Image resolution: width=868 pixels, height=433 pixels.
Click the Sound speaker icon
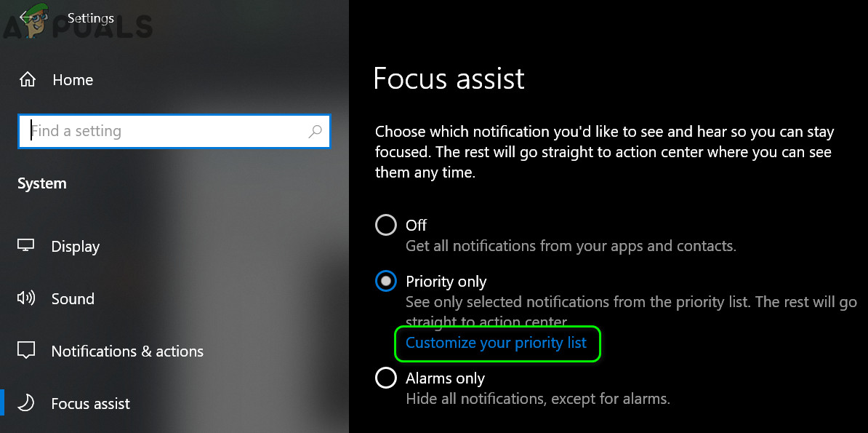26,298
